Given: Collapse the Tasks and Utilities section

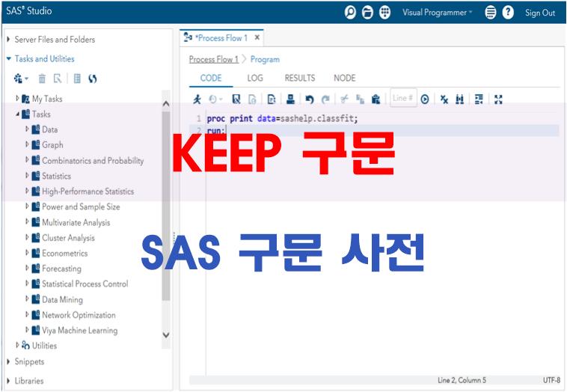Looking at the screenshot, I should 9,58.
